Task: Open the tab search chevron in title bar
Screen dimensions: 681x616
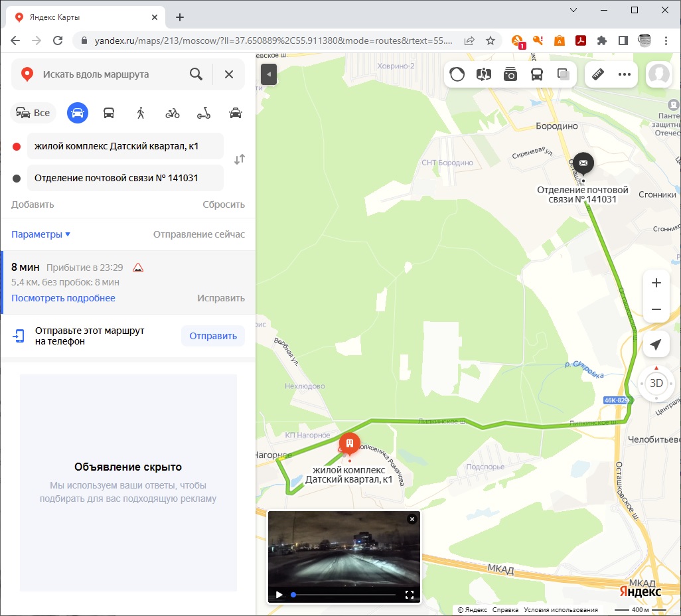Action: pos(573,10)
